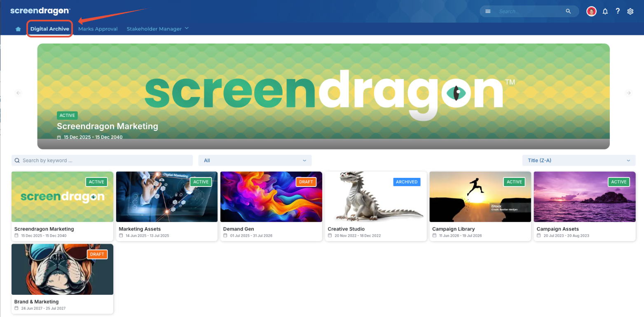Click the Campaign Assets title

(x=557, y=229)
